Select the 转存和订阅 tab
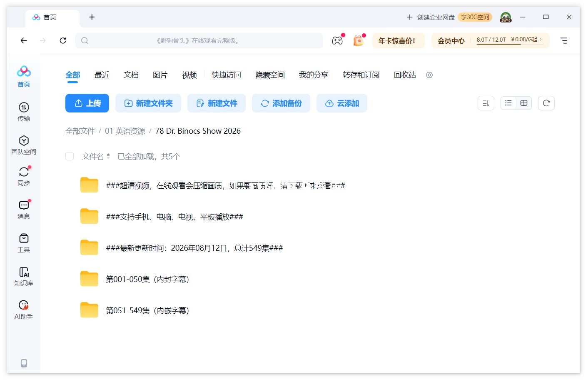The height and width of the screenshot is (382, 588). [361, 75]
